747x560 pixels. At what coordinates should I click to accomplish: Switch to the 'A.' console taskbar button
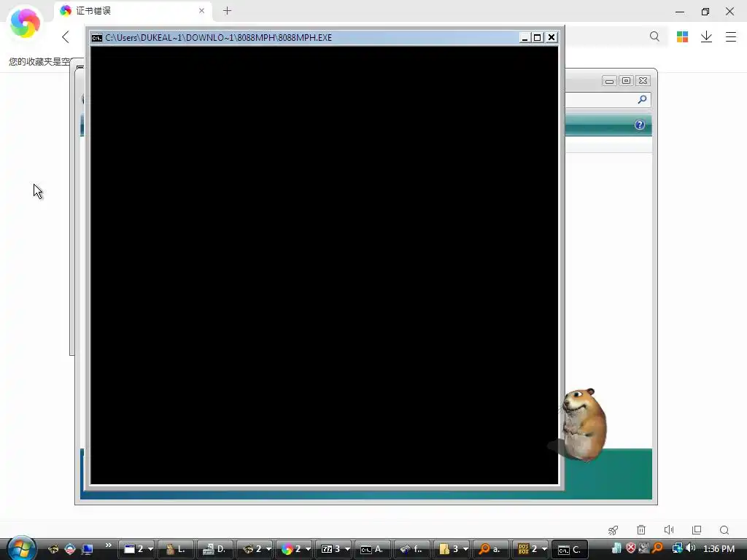click(373, 549)
